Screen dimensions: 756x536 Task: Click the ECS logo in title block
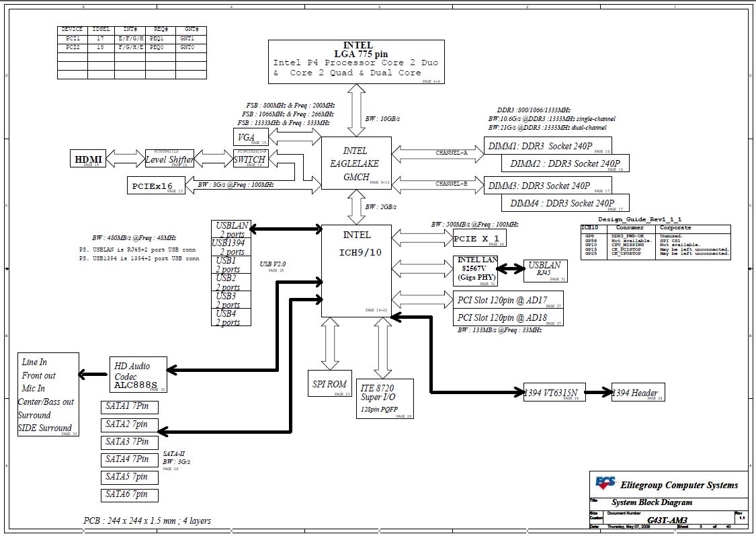tap(605, 483)
